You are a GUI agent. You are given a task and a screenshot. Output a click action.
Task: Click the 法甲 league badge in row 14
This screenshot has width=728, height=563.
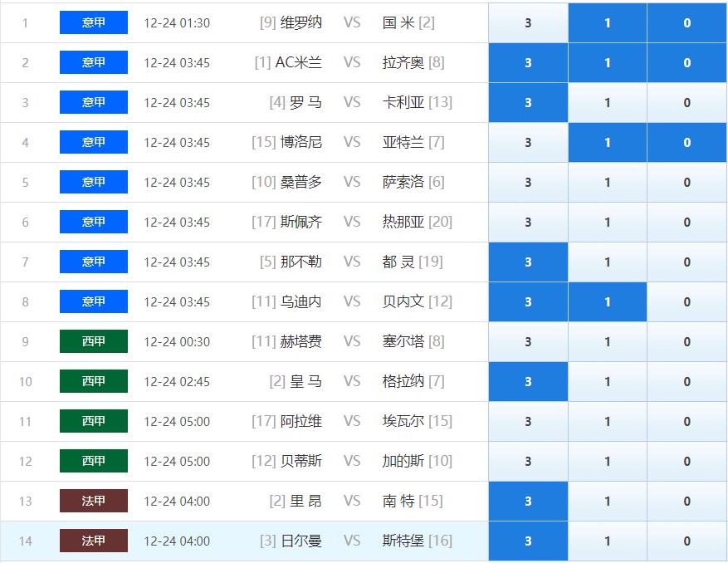pos(94,541)
